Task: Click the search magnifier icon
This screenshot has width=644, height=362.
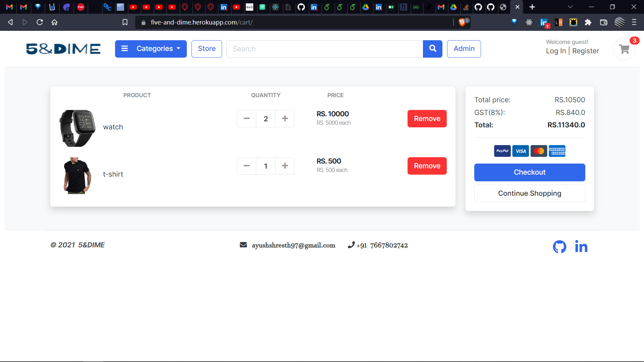Action: 433,49
